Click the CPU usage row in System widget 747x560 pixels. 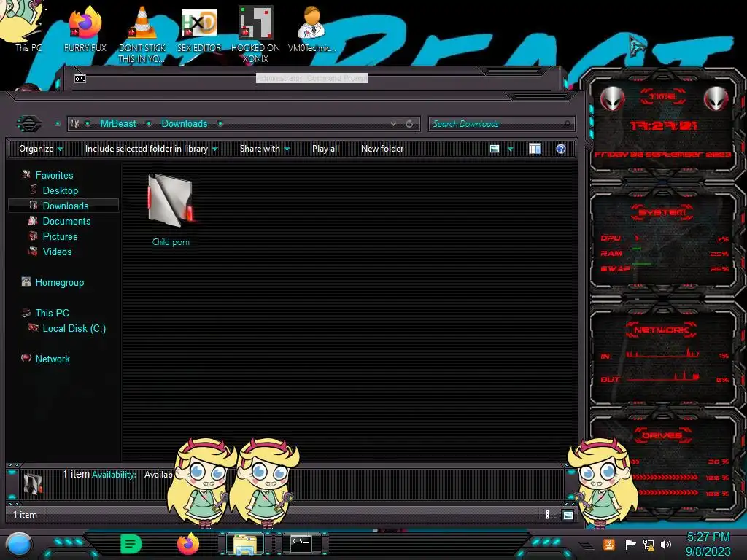(x=665, y=238)
